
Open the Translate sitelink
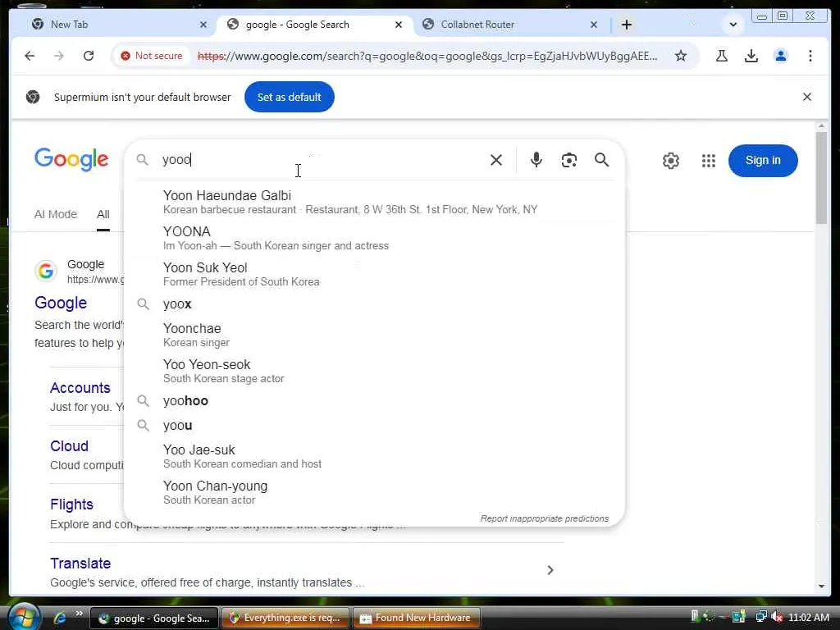click(80, 564)
